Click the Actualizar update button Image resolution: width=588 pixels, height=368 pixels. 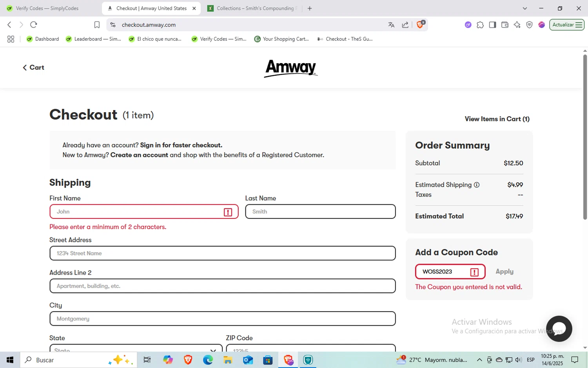[567, 25]
